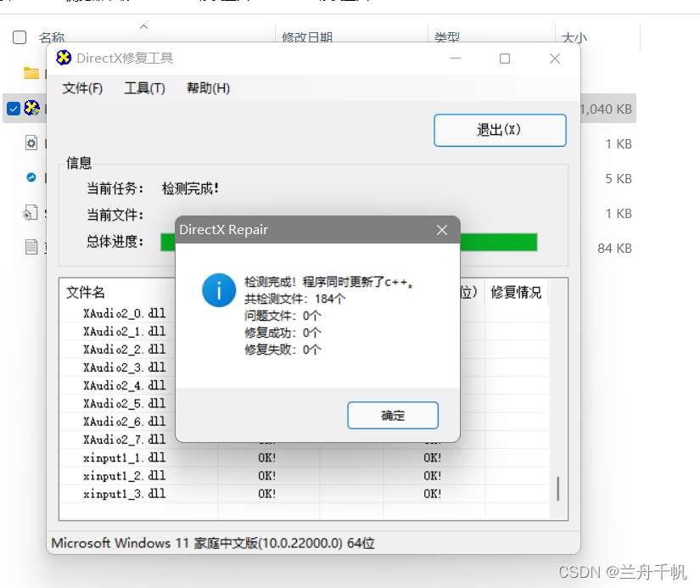
Task: Select the DirectX repair exe icon in Explorer
Action: click(x=31, y=108)
